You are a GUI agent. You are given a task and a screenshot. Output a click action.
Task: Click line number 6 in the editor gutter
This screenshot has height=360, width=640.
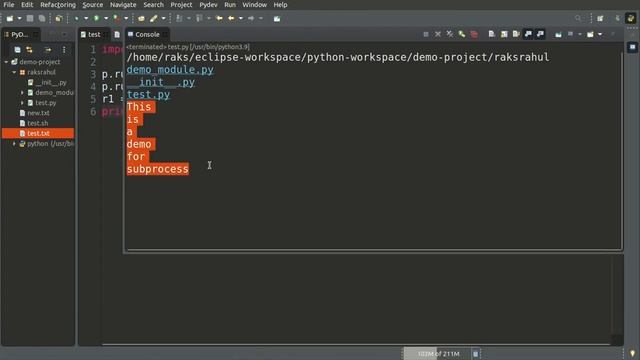point(93,112)
